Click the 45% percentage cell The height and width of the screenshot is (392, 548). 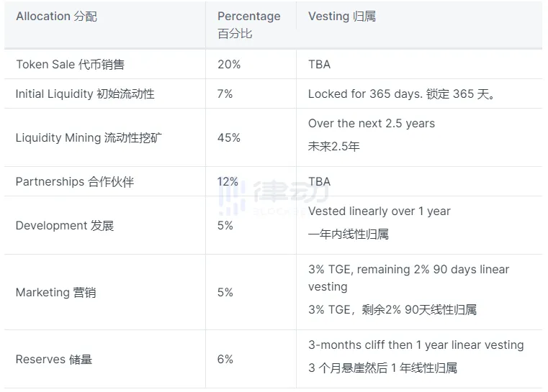(x=229, y=138)
